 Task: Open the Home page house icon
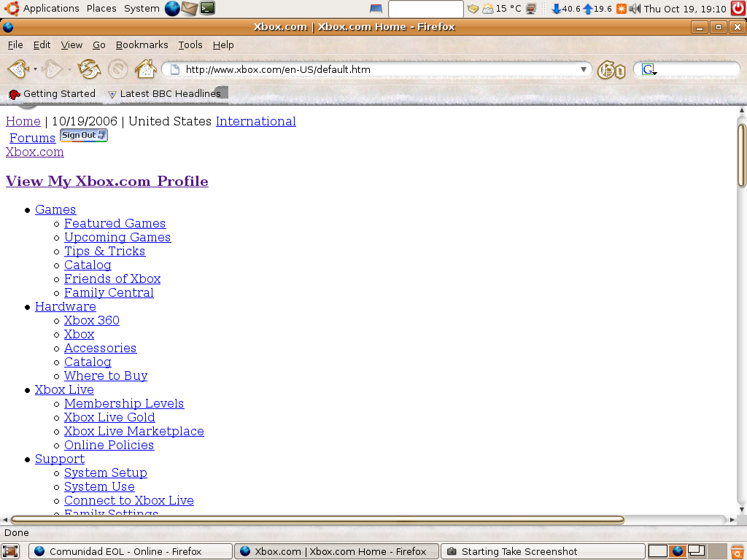pyautogui.click(x=146, y=69)
